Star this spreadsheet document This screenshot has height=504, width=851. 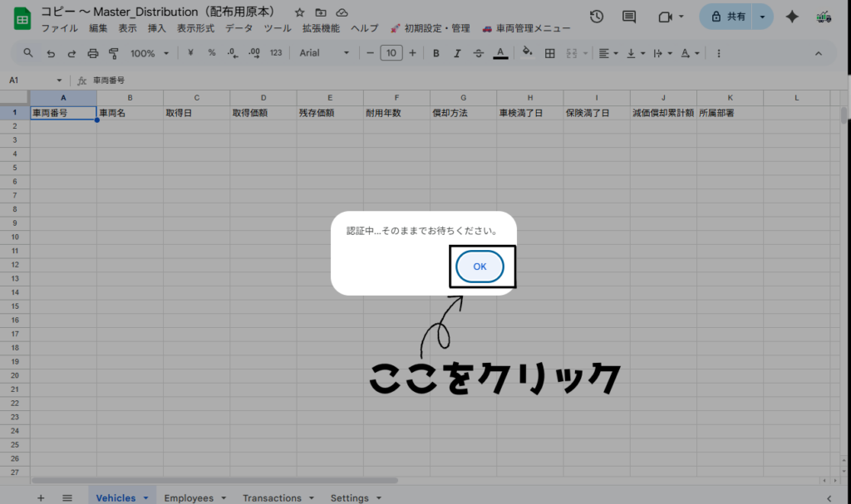point(300,13)
